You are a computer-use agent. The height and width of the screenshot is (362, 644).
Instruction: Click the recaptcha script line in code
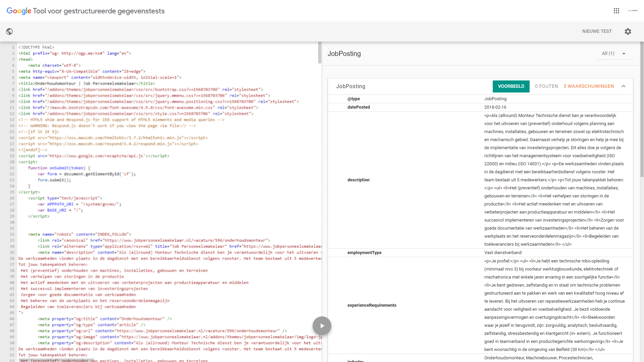94,156
